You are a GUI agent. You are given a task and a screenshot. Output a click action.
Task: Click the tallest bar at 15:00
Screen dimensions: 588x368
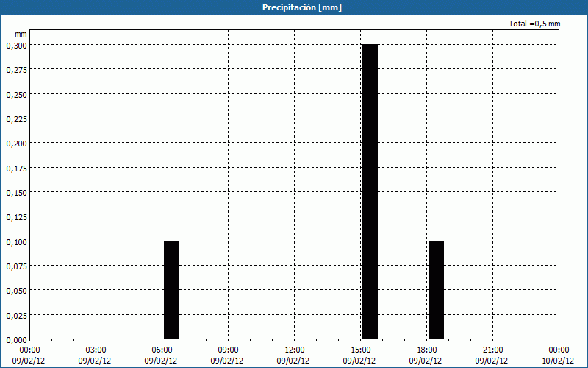[370, 192]
